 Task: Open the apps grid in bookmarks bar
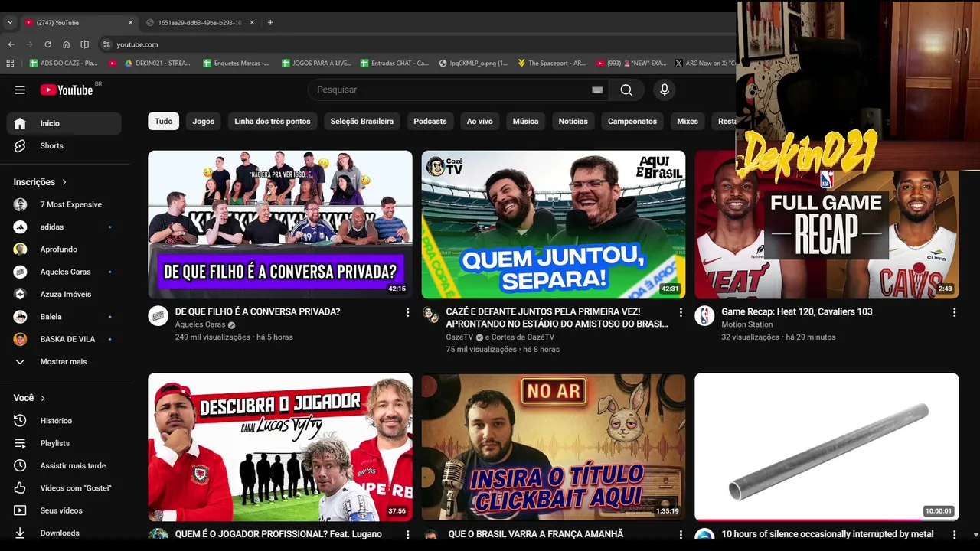pos(10,64)
